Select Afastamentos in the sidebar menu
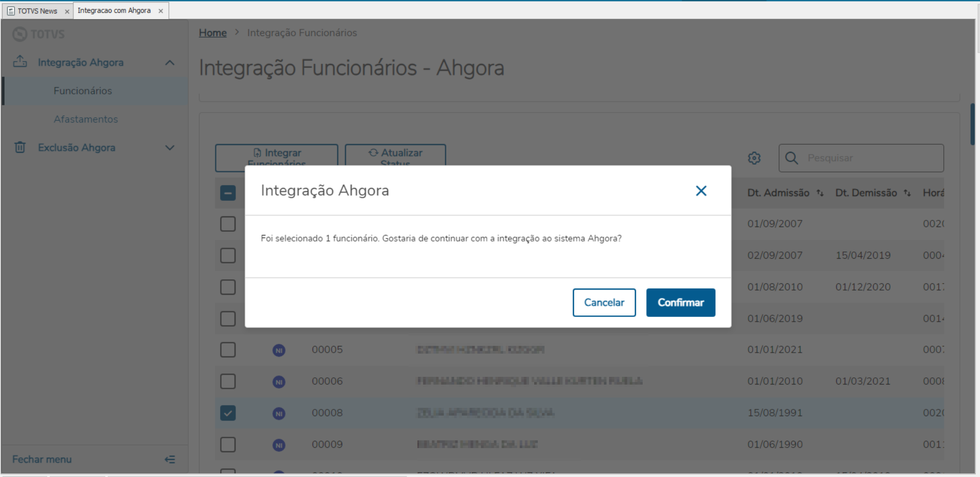 coord(86,119)
